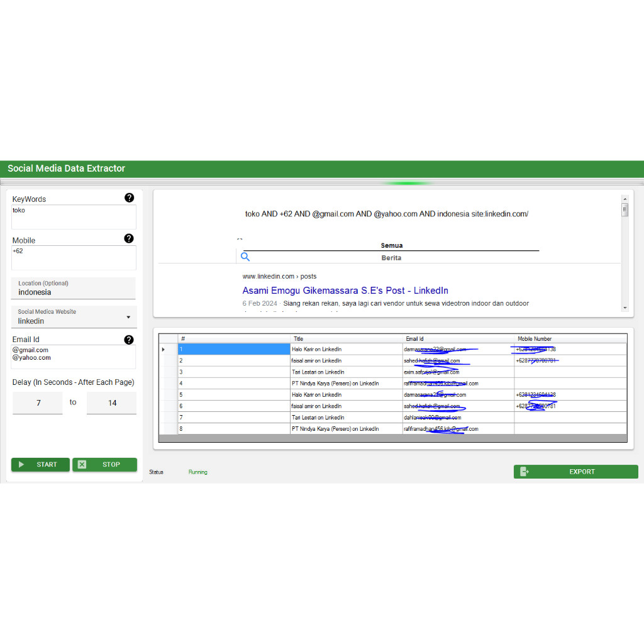
Task: Click the Running status text
Action: [198, 472]
